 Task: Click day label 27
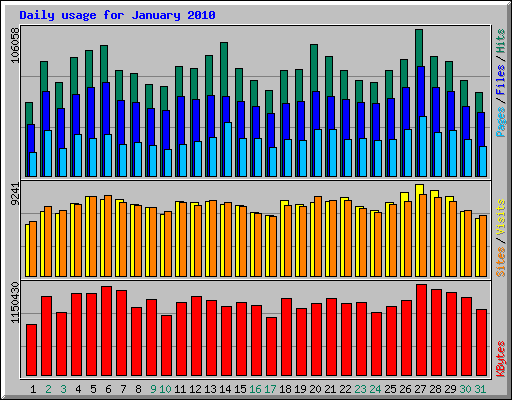coord(420,389)
